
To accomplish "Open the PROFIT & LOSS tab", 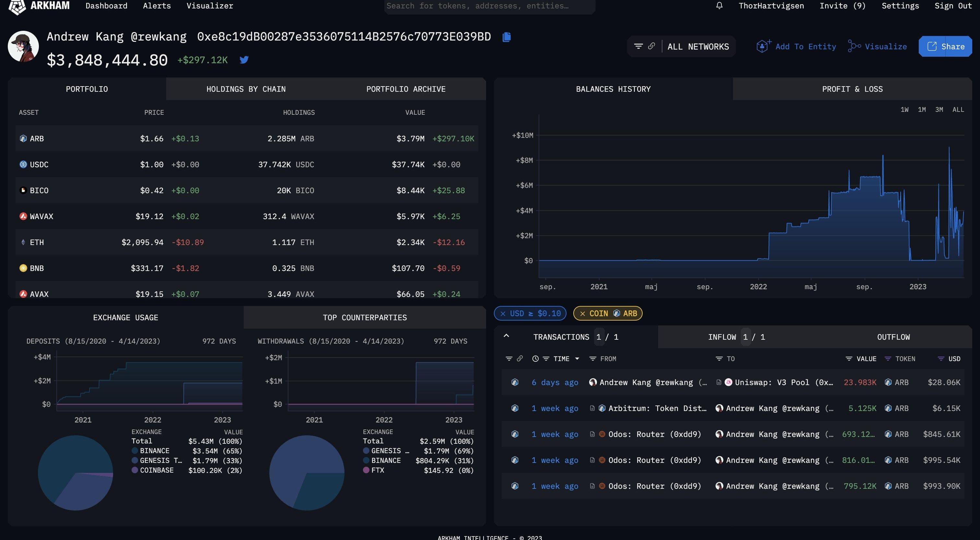I will (x=852, y=89).
